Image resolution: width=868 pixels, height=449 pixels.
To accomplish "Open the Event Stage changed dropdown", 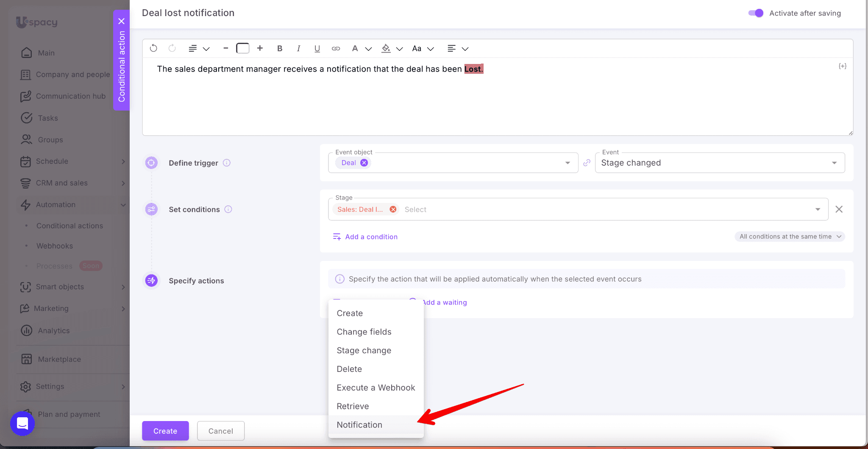I will (x=719, y=163).
